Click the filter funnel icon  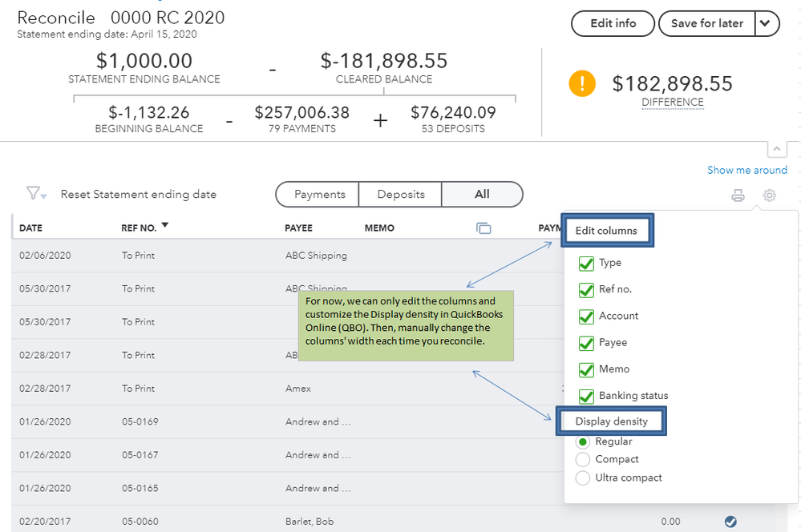pos(34,194)
